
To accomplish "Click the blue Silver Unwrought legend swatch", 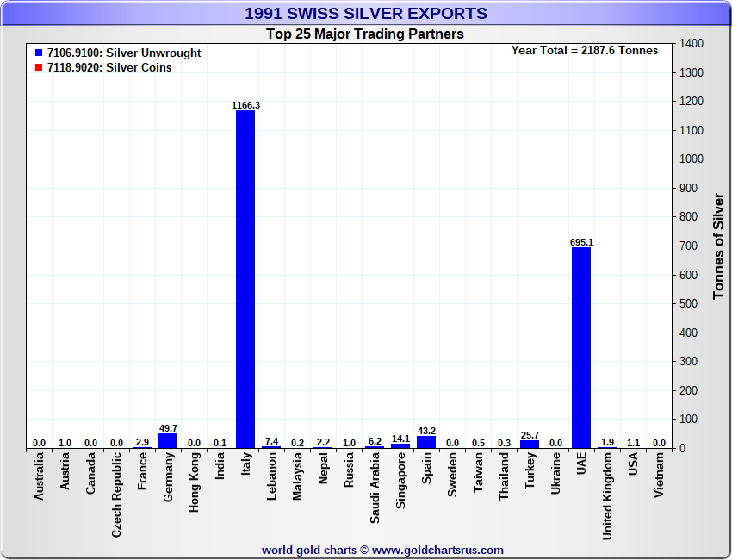I will coord(39,53).
